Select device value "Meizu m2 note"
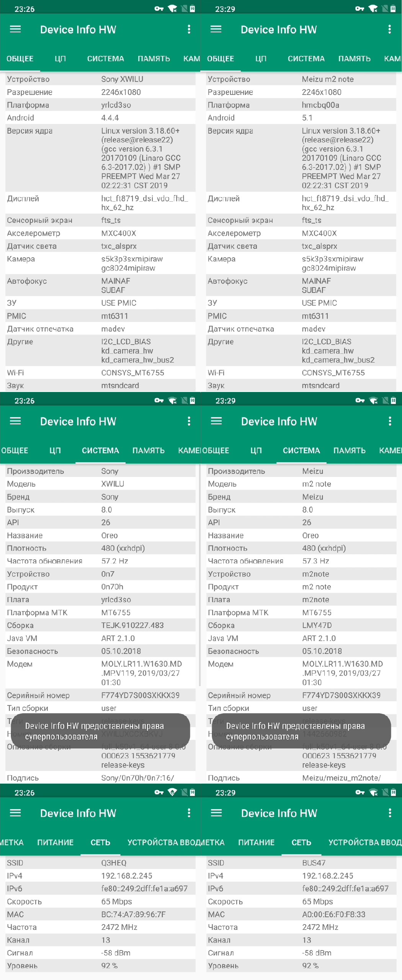 [328, 79]
